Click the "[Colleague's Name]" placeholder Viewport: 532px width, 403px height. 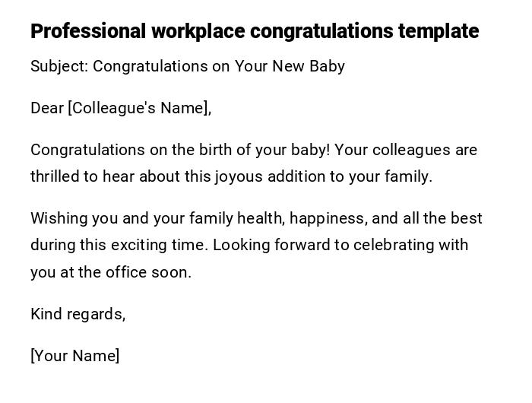(x=140, y=108)
